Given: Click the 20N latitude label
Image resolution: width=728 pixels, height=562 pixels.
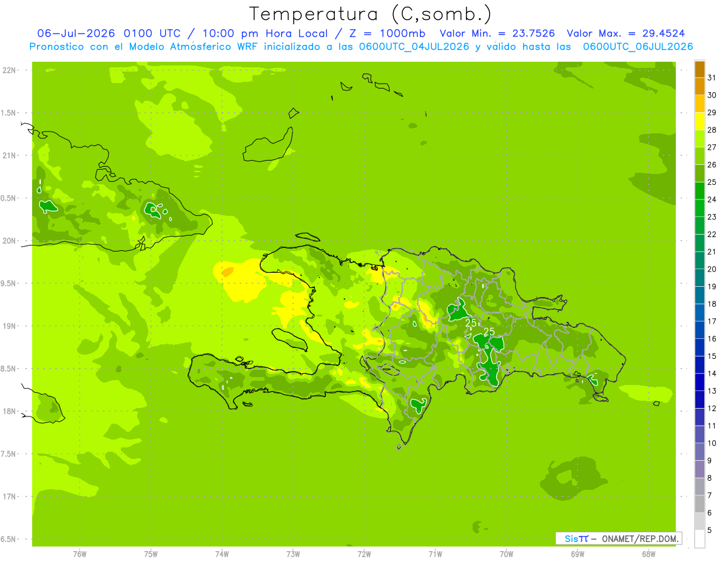Looking at the screenshot, I should pyautogui.click(x=9, y=241).
